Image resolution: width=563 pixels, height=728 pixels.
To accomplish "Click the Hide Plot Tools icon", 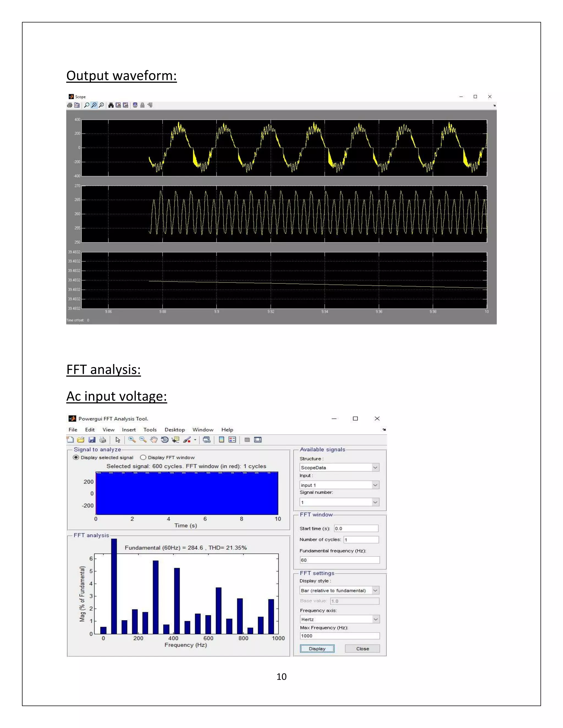I will tap(247, 440).
